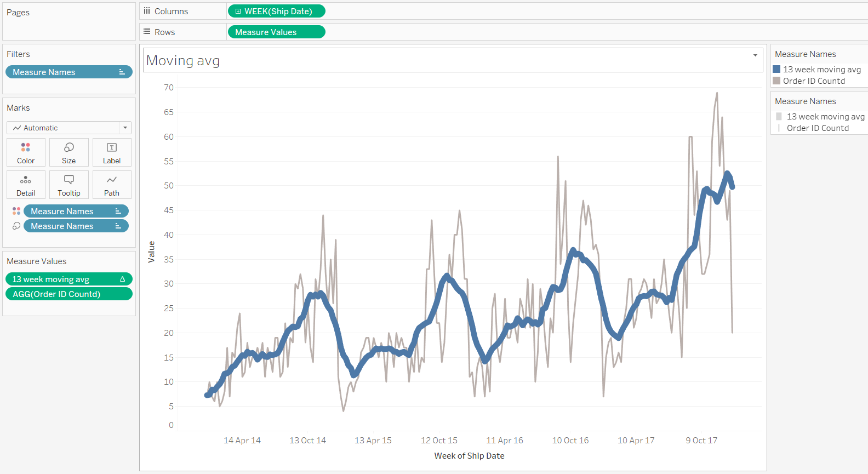This screenshot has height=474, width=868.
Task: Click the 10 Apr 17 axis label
Action: (636, 441)
